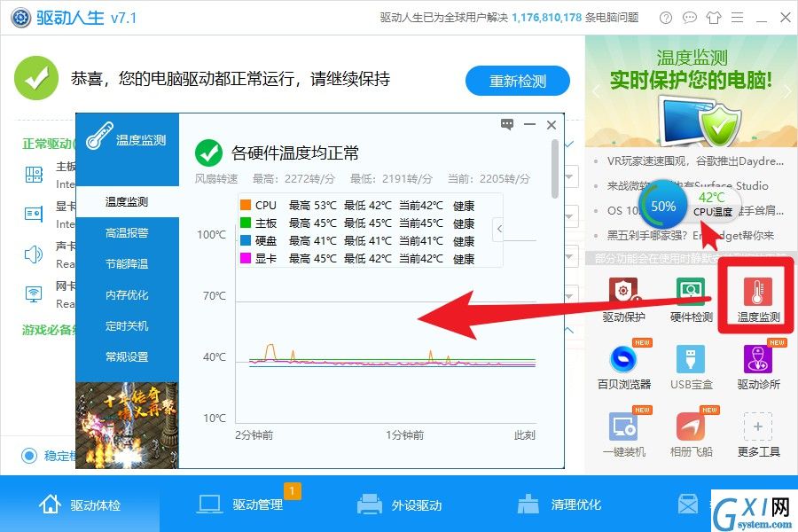Select the 稳定 version radio button
The width and height of the screenshot is (798, 532).
pyautogui.click(x=29, y=455)
